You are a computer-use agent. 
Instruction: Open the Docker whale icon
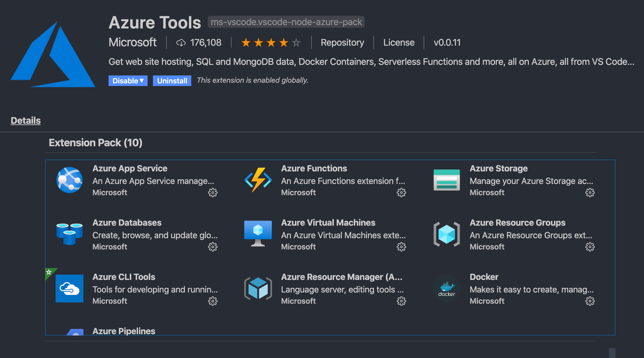pos(446,289)
